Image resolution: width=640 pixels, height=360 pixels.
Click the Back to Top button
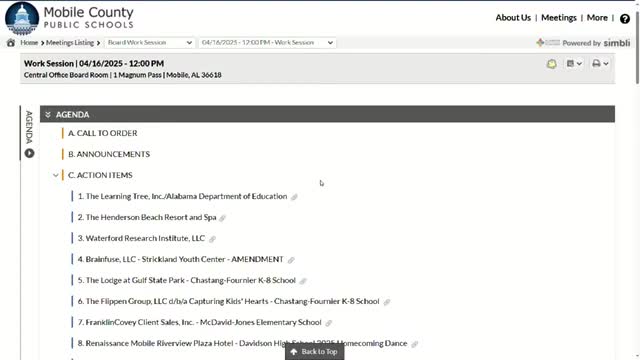(314, 351)
